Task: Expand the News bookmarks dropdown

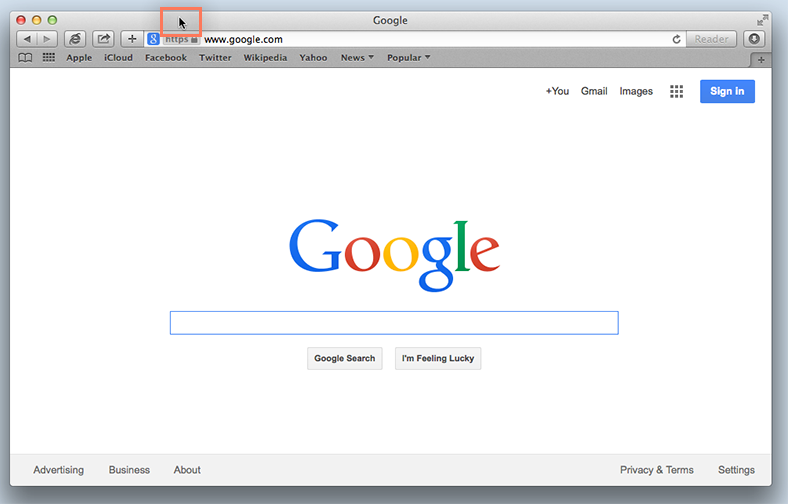Action: click(357, 58)
